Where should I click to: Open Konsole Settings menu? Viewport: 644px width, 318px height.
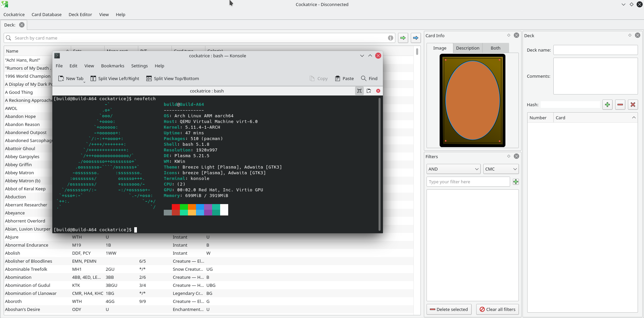pos(140,66)
